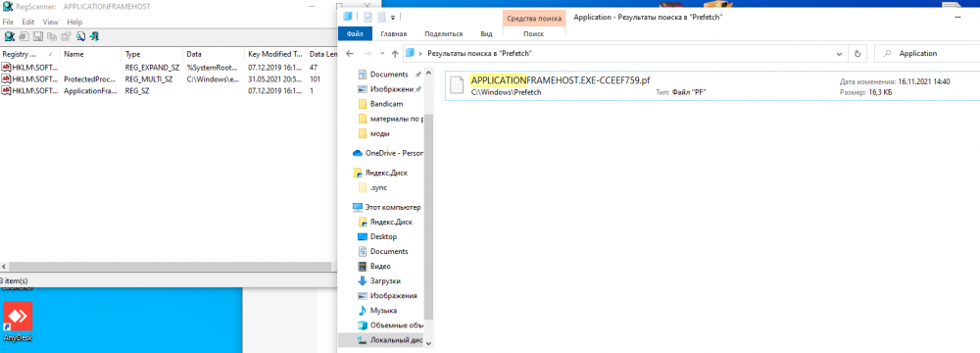
Task: Sort by Key Modified Time column
Action: click(x=275, y=55)
